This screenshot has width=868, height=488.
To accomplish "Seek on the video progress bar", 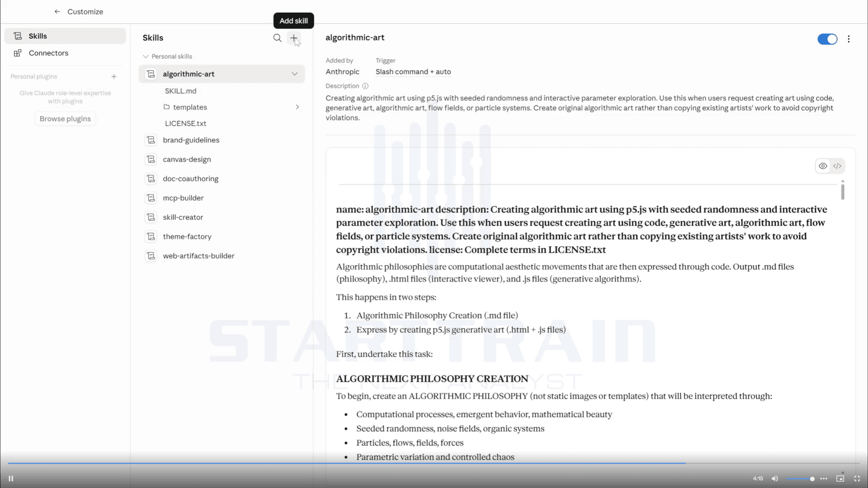I will click(433, 463).
